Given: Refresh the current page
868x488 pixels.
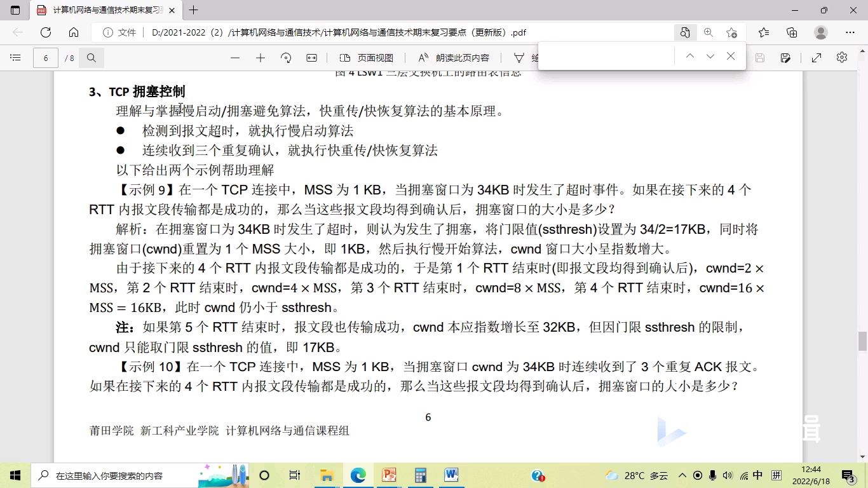Looking at the screenshot, I should tap(46, 32).
